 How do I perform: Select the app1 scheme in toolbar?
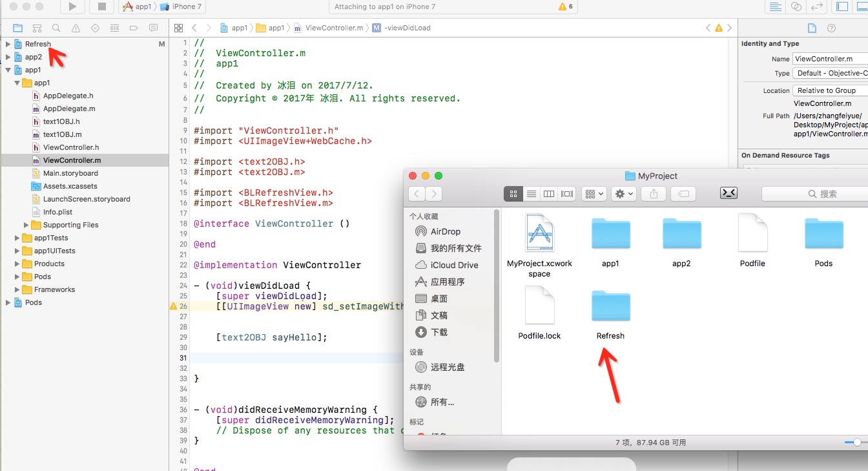(136, 6)
